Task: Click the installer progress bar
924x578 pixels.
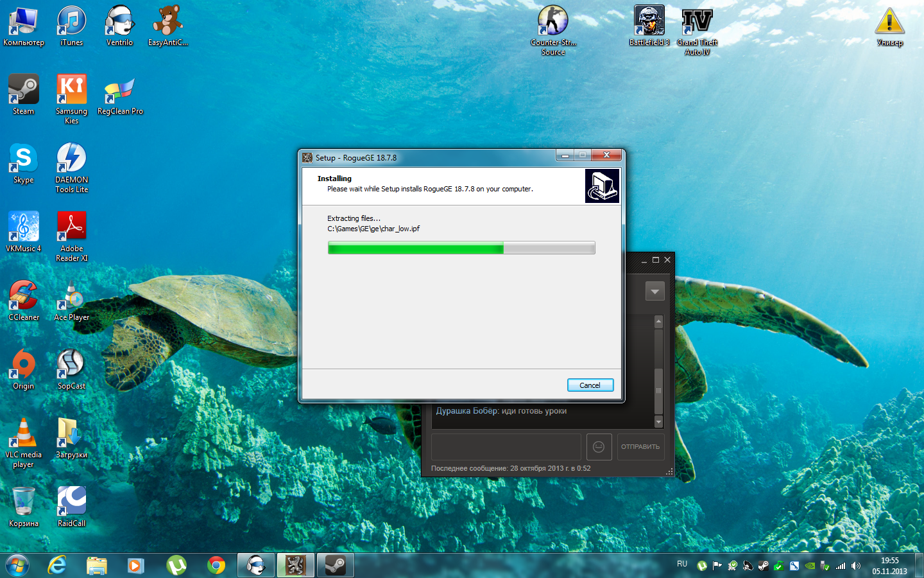Action: (461, 248)
